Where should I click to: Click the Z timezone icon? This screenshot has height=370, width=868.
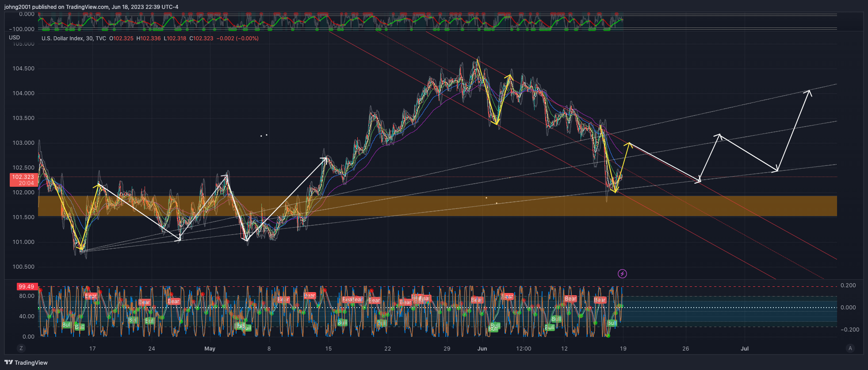coord(21,348)
